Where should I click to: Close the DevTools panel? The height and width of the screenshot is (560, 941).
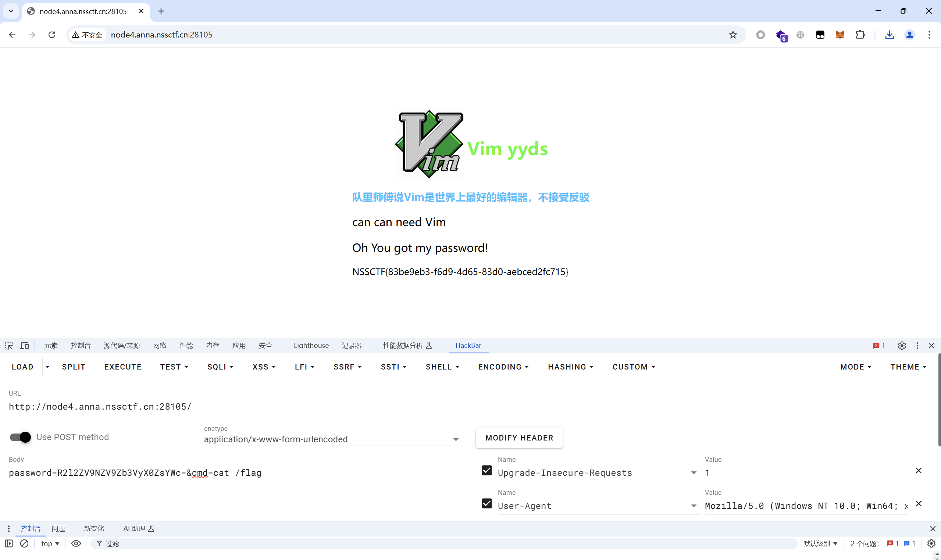pos(931,345)
